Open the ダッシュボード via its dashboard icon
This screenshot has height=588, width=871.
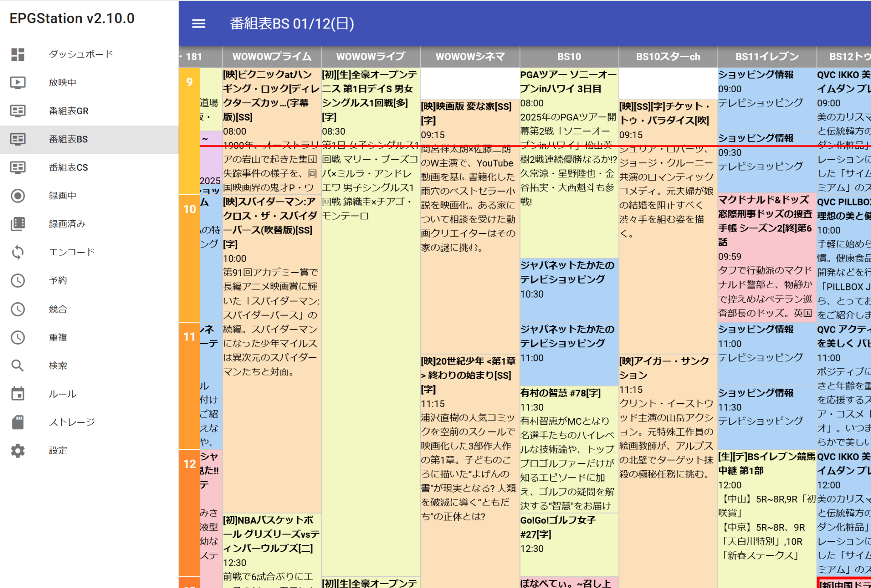[17, 54]
